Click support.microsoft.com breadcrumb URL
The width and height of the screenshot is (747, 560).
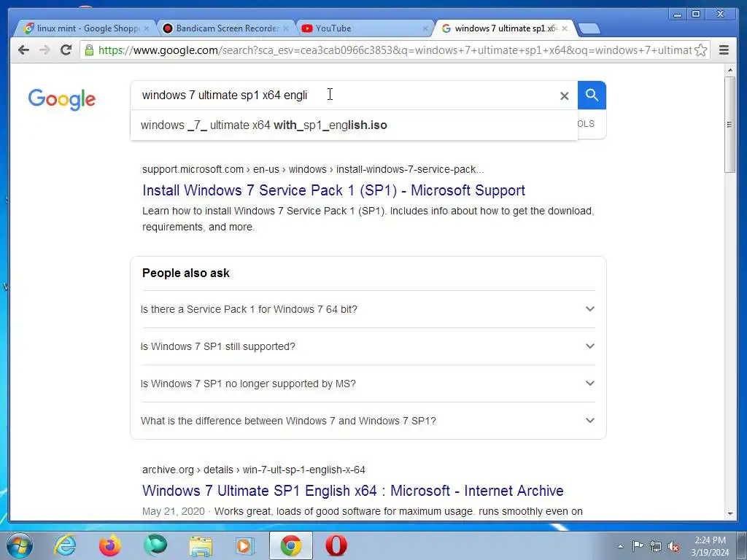[x=312, y=169]
